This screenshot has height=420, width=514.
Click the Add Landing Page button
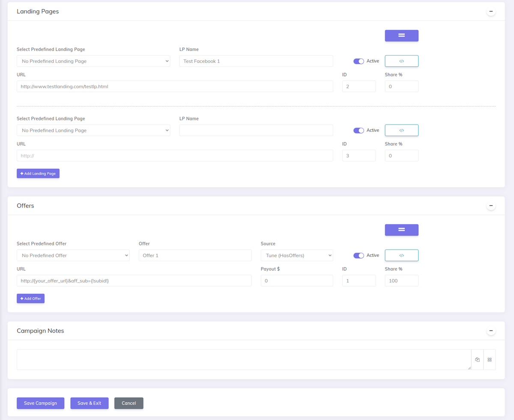pyautogui.click(x=38, y=173)
